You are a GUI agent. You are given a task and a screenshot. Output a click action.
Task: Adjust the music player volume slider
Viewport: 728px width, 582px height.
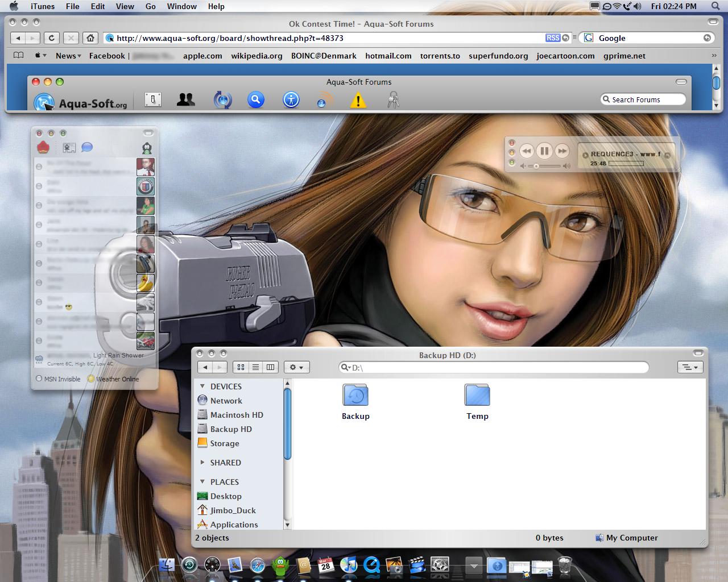pyautogui.click(x=545, y=166)
